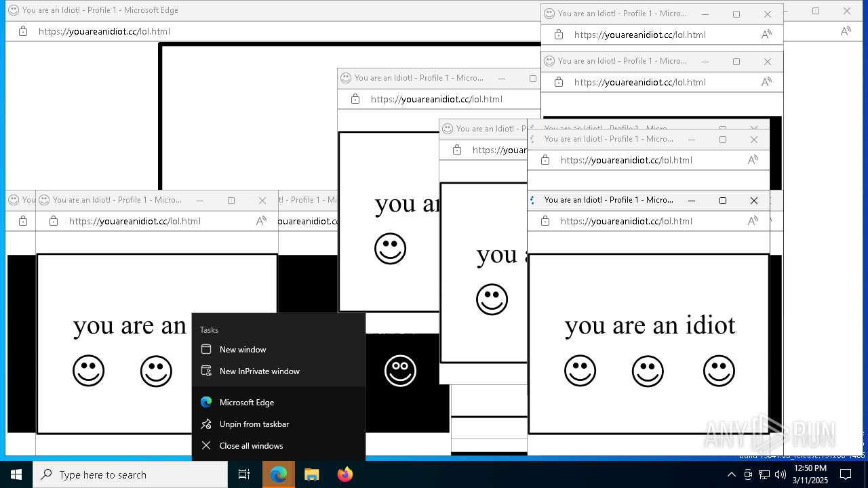Open the clock showing 12:50 PM
Viewport: 868px width, 488px height.
[810, 474]
